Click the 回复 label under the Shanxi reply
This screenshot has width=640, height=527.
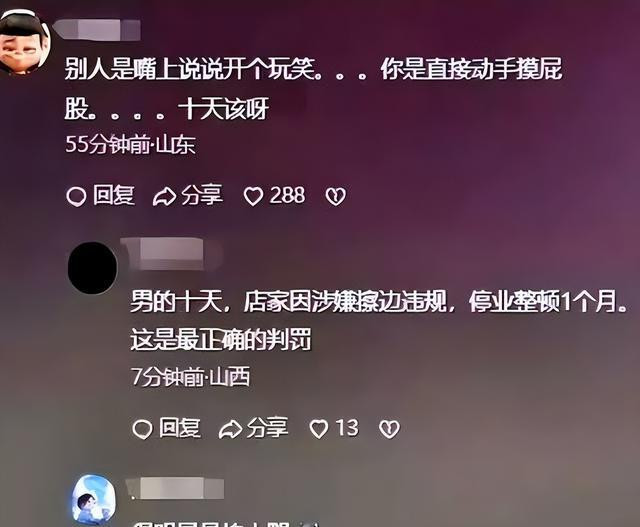(180, 428)
